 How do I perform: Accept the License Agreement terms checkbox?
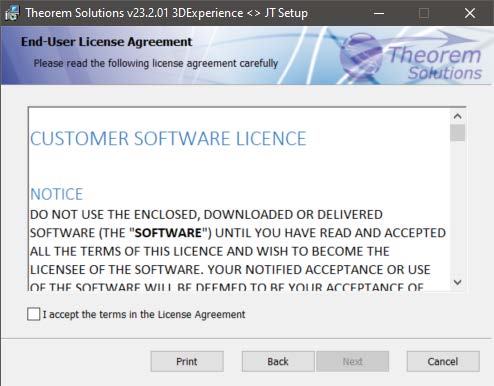tap(33, 314)
